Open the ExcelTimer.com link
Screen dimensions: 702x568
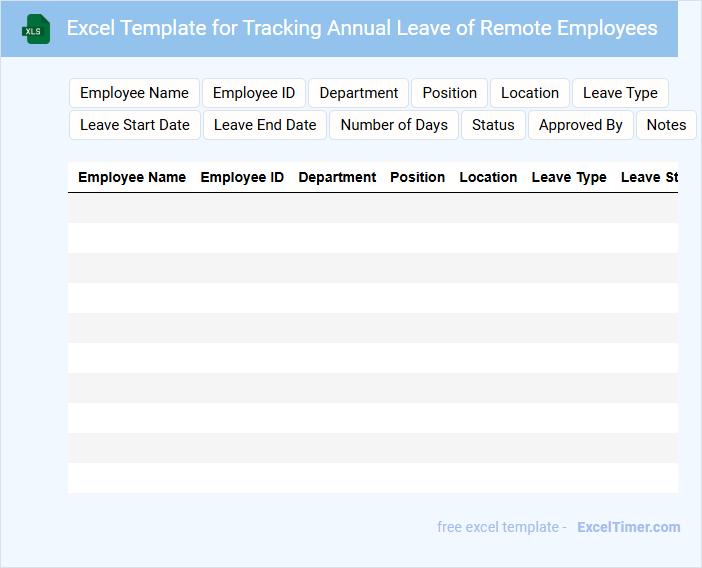tap(628, 527)
